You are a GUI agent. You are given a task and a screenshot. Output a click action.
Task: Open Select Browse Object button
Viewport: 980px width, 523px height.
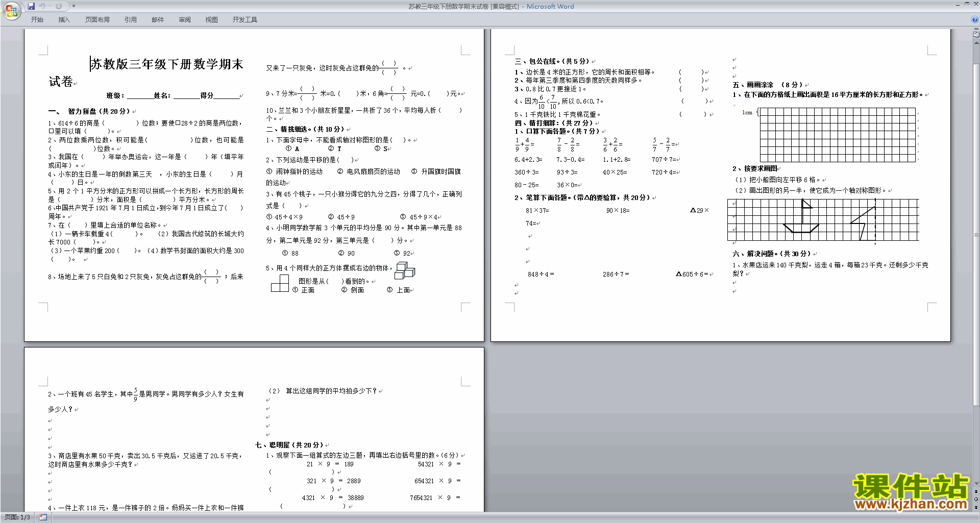[976, 499]
